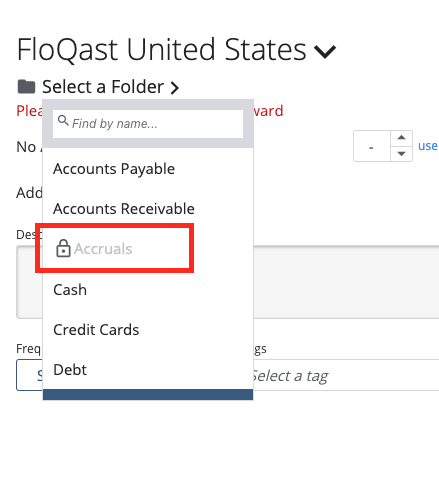Expand the FloQast United States entity chevron
The image size is (439, 498).
325,52
